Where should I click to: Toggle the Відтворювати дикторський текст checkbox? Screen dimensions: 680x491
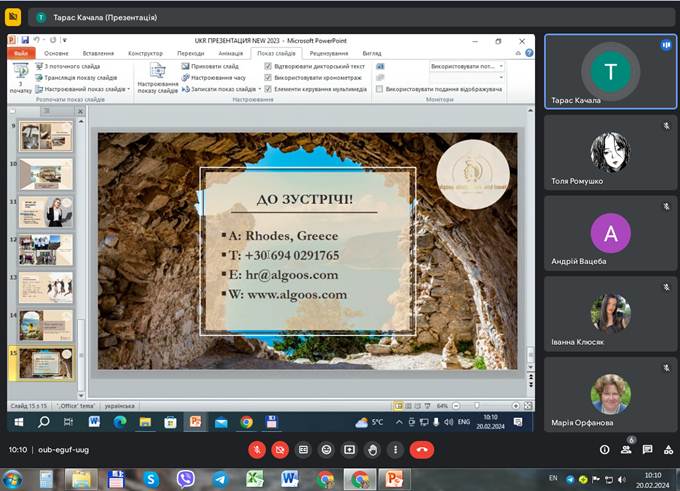[x=268, y=66]
